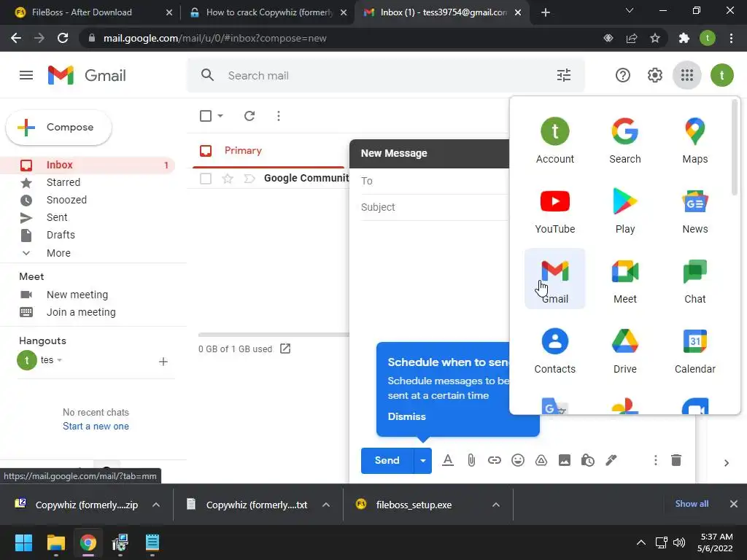Star the Google Community email
The height and width of the screenshot is (560, 747).
[x=228, y=179]
